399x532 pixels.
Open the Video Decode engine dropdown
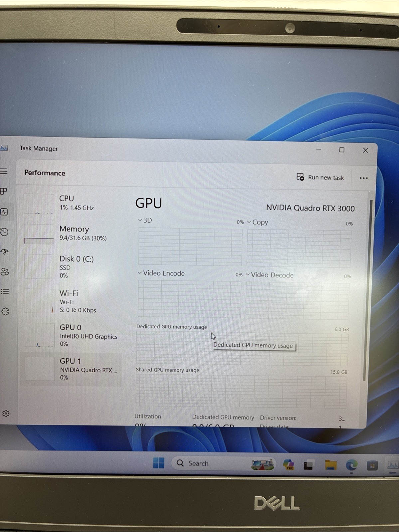pyautogui.click(x=270, y=275)
